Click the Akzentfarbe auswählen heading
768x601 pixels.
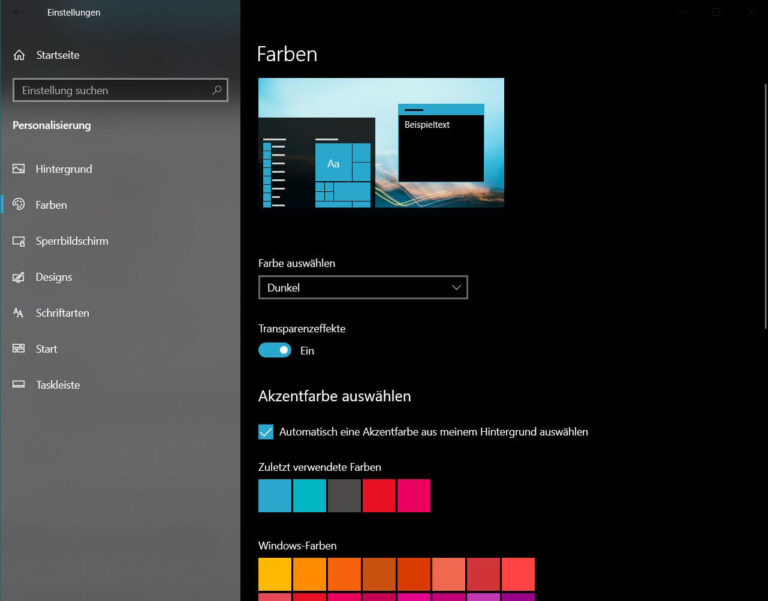335,396
